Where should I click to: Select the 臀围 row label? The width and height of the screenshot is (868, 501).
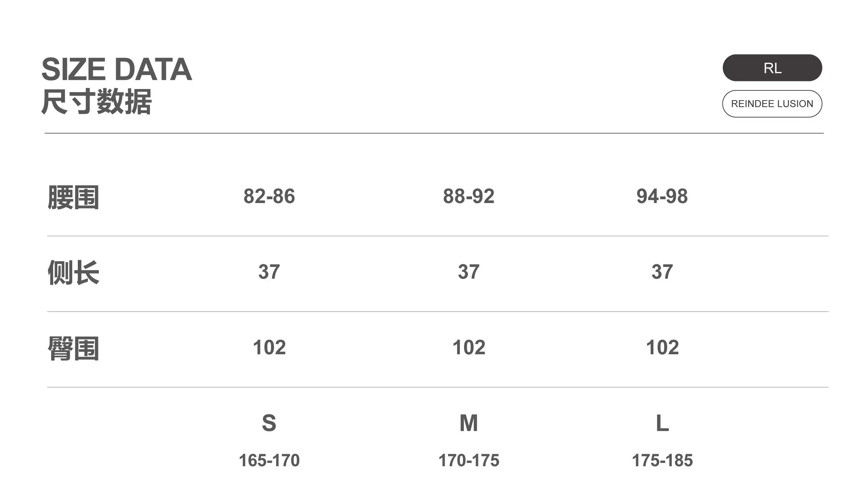73,348
